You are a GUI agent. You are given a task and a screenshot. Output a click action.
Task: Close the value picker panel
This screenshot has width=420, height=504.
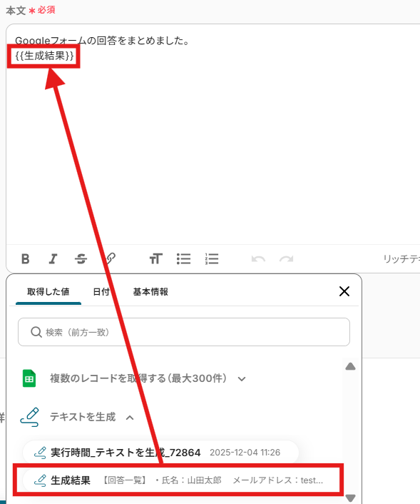pos(344,291)
